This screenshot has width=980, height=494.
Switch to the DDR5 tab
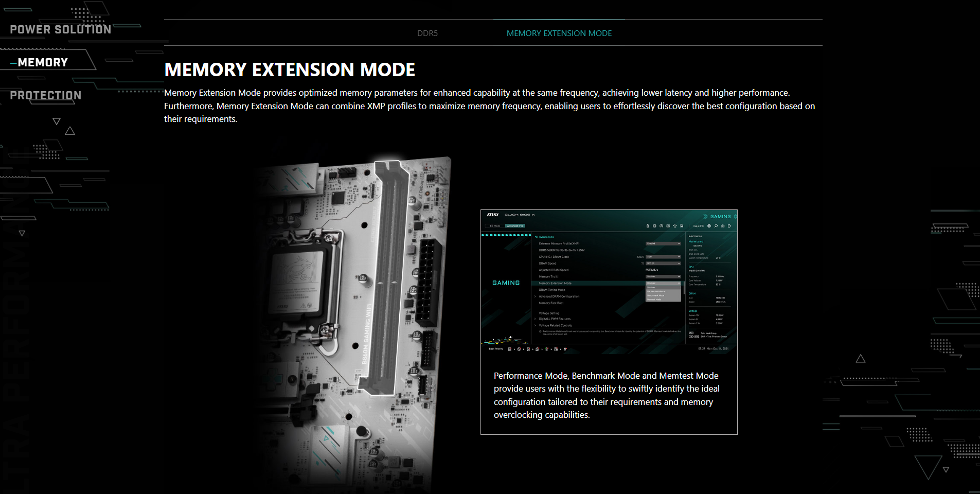[427, 33]
